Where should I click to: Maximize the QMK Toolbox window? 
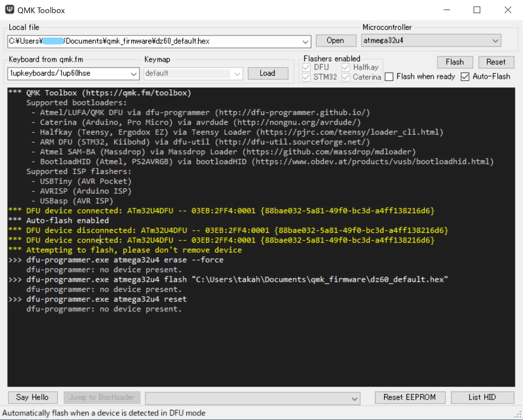pos(477,10)
